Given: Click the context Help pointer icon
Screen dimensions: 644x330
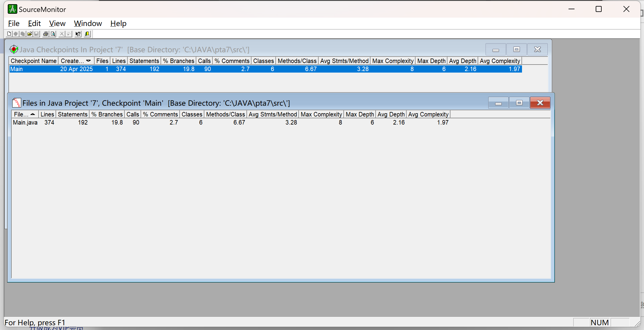Looking at the screenshot, I should pos(78,34).
